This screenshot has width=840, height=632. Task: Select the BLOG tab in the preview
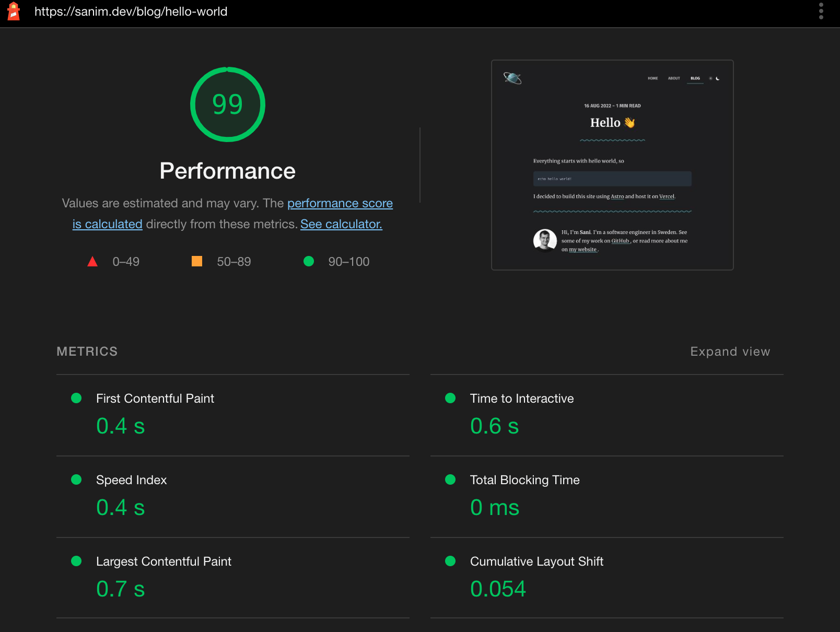point(695,78)
